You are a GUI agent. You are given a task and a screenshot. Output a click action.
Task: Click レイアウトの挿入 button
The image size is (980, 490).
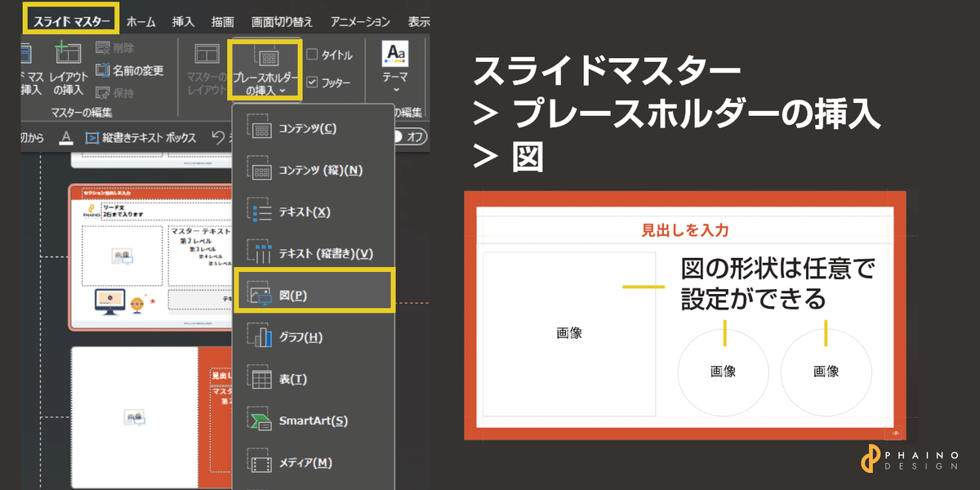(x=67, y=69)
